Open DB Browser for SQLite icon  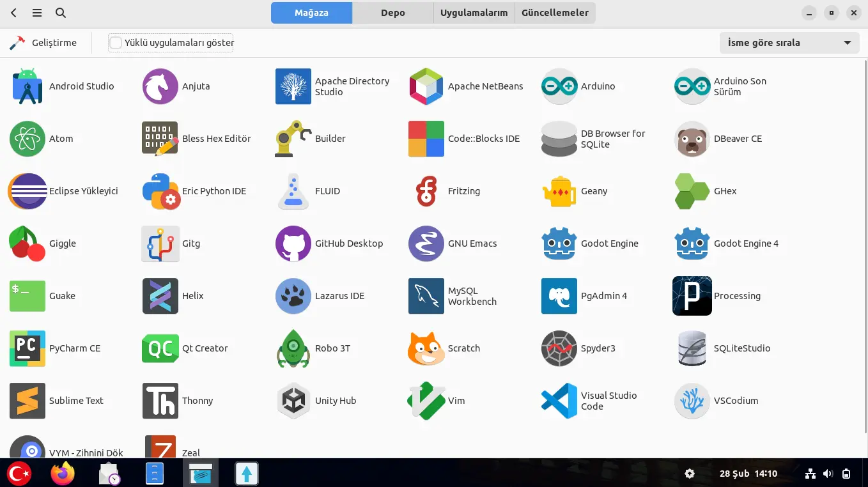[559, 139]
